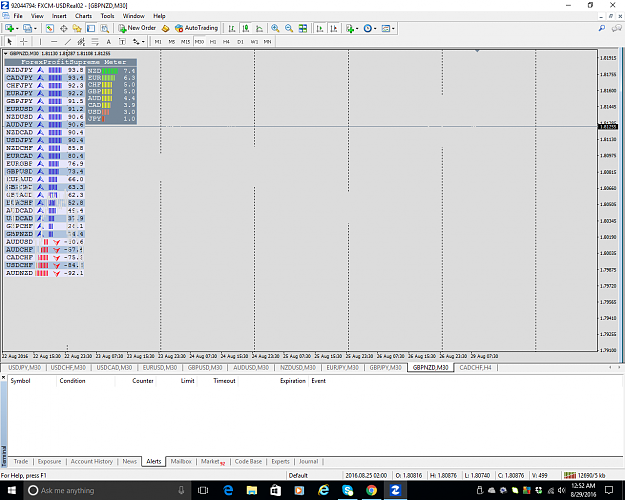This screenshot has width=625, height=500.
Task: Select the Crosshair tool
Action: click(x=24, y=41)
